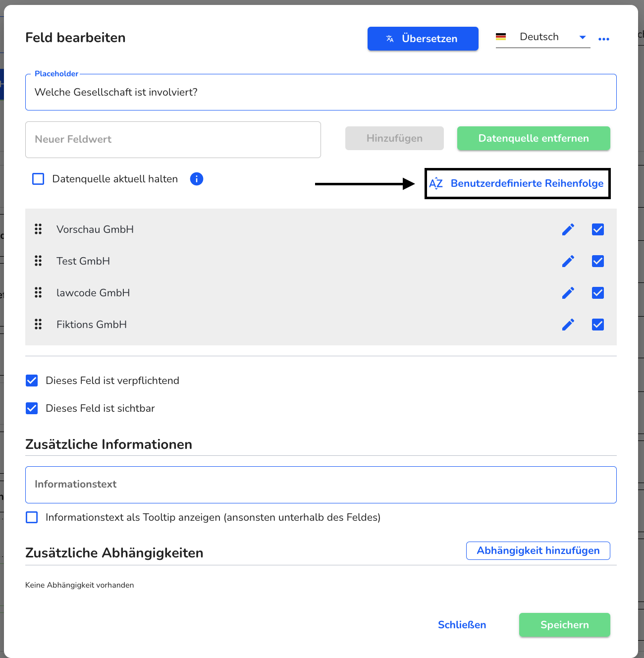Edit the Vorschau GmbH entry with pencil icon
This screenshot has width=644, height=658.
click(x=568, y=229)
